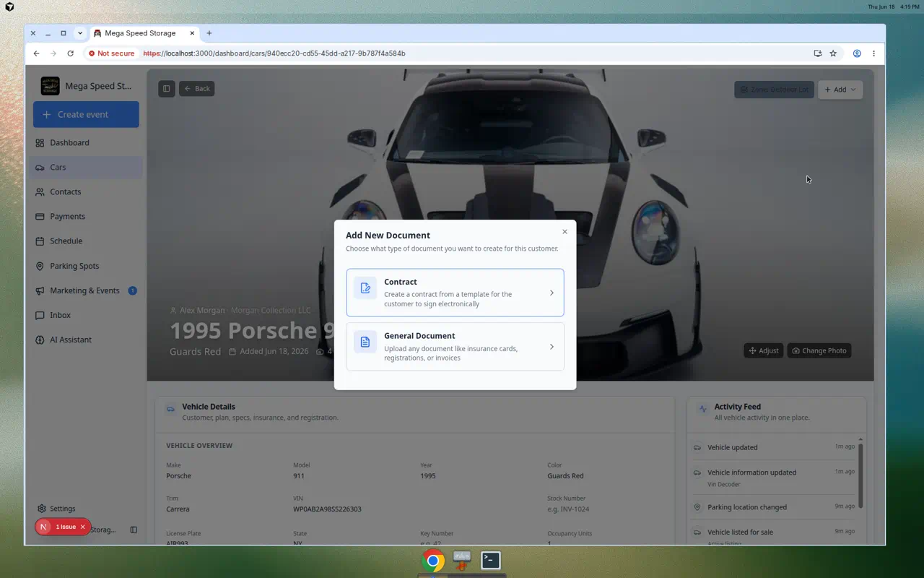Image resolution: width=924 pixels, height=578 pixels.
Task: Click the browser address bar URL
Action: (x=274, y=53)
